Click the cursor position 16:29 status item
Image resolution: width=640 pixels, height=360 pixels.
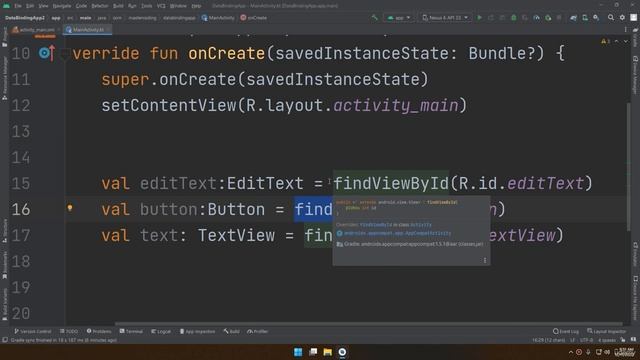coord(548,340)
